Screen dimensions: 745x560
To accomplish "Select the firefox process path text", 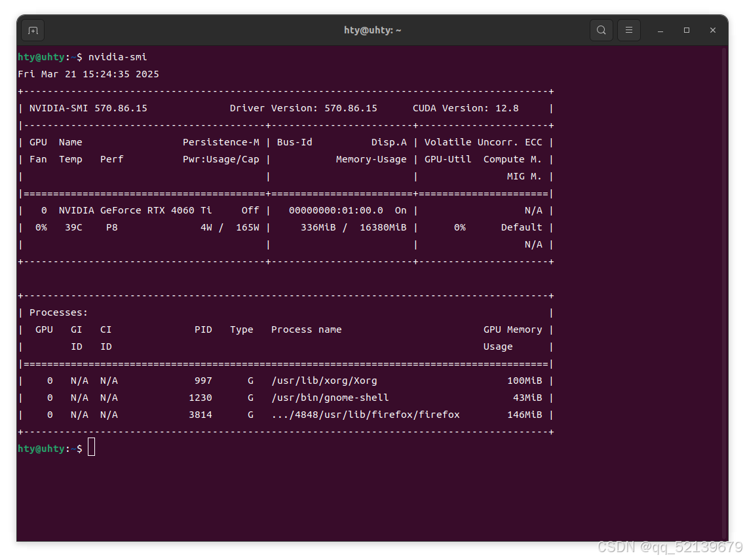I will [x=364, y=415].
